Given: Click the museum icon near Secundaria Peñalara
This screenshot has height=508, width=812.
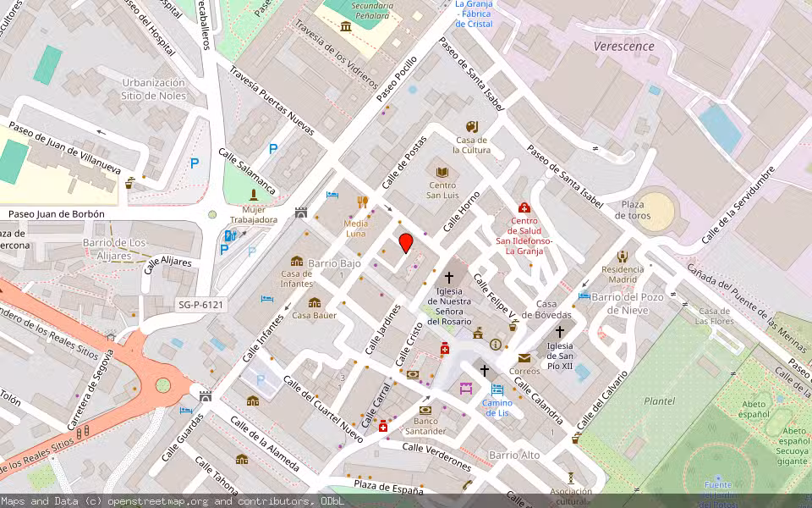Looking at the screenshot, I should tap(347, 25).
